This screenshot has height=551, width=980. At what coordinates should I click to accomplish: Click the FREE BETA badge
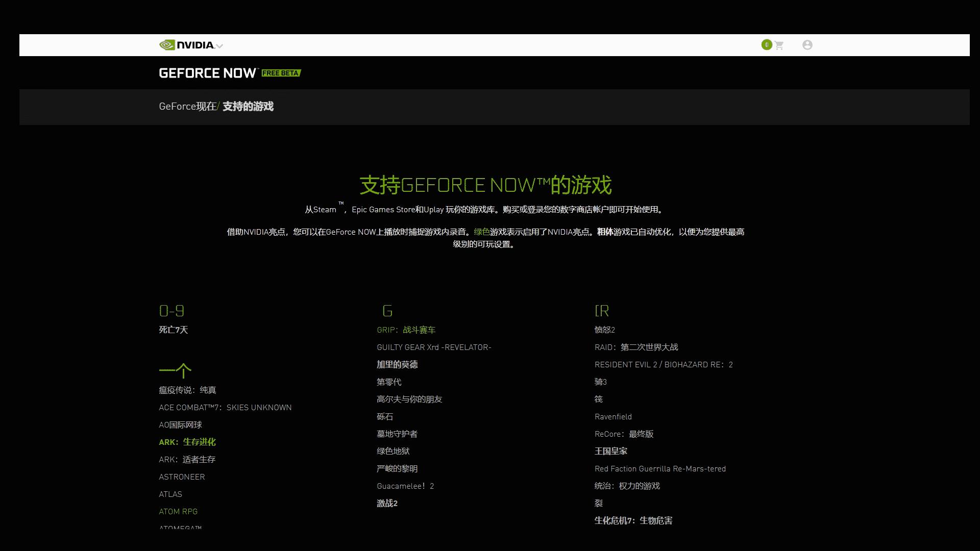[280, 73]
